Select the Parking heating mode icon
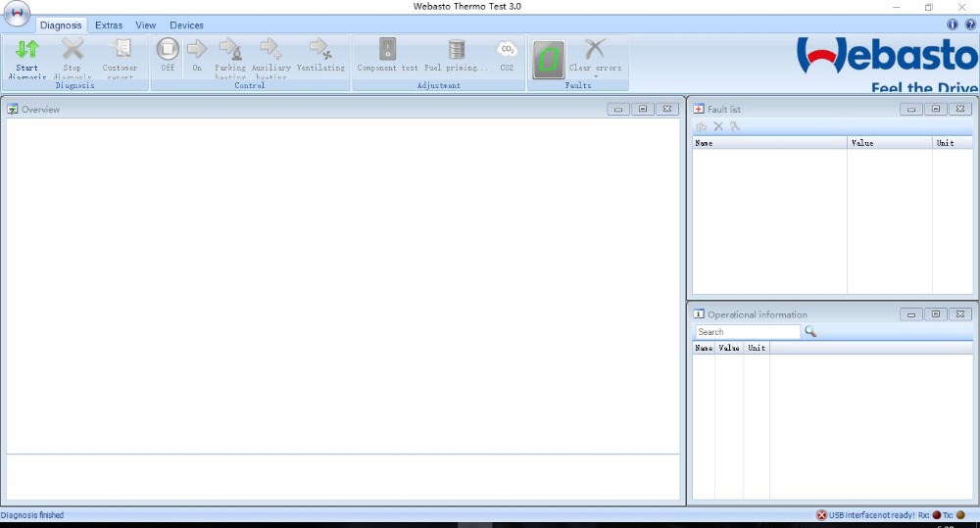This screenshot has height=528, width=980. pos(230,49)
